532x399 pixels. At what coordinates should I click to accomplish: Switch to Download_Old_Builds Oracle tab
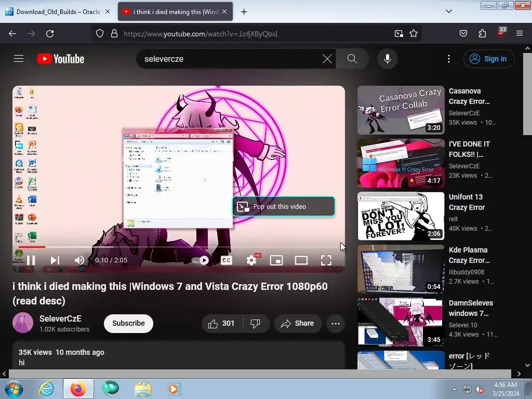click(x=58, y=11)
